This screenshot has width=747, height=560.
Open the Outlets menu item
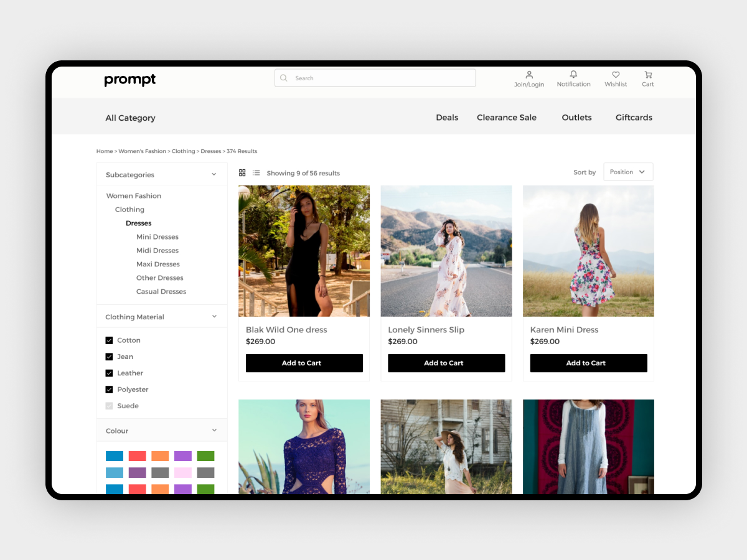[577, 118]
